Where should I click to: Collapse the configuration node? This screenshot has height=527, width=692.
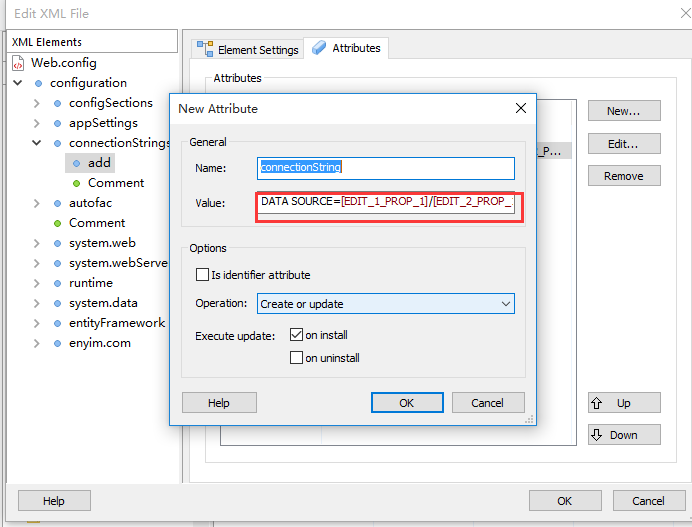click(18, 83)
